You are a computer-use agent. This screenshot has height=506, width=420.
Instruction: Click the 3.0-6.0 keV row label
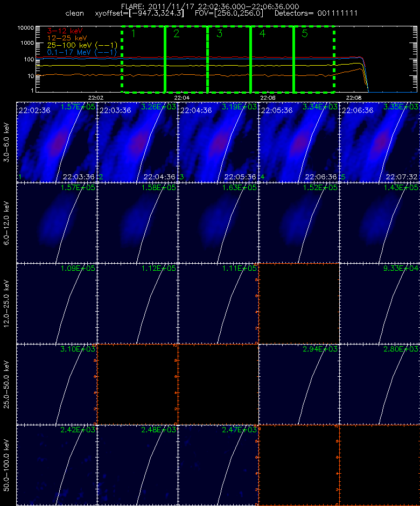point(7,142)
